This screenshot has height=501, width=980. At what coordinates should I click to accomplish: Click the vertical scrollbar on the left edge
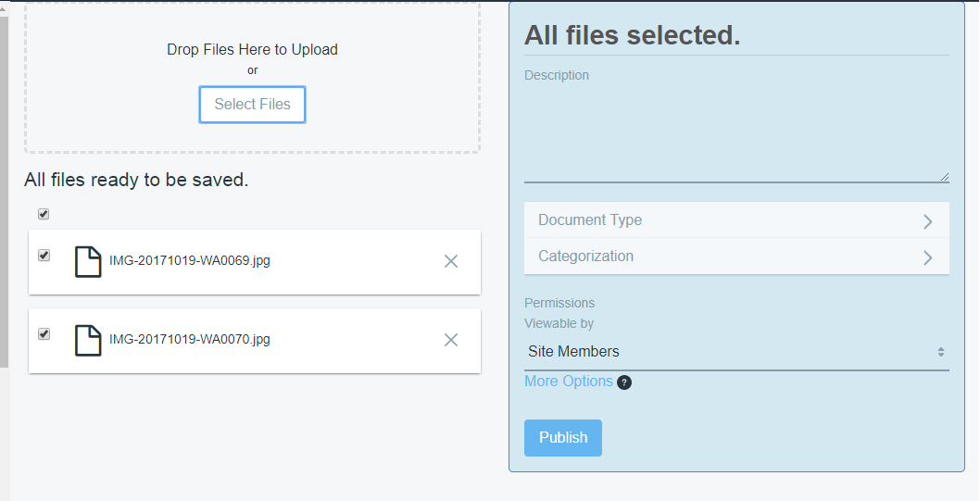[x=4, y=185]
